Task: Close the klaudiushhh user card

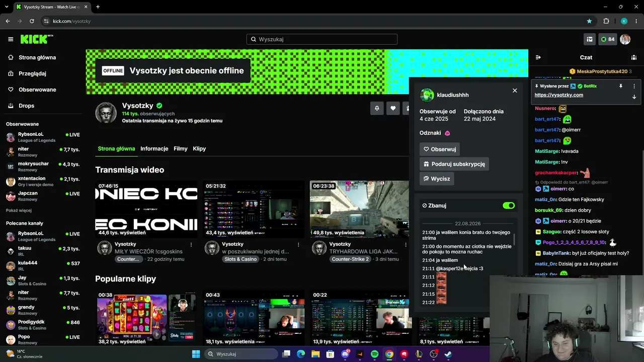Action: click(x=515, y=90)
